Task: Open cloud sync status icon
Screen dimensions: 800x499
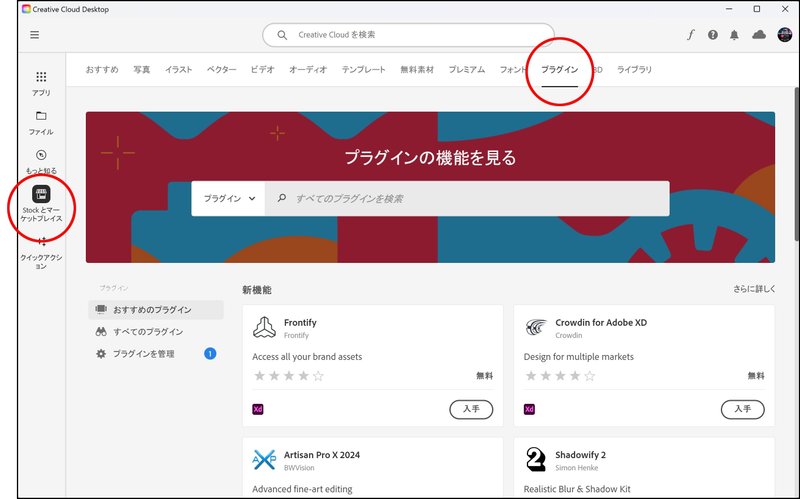Action: pyautogui.click(x=759, y=35)
